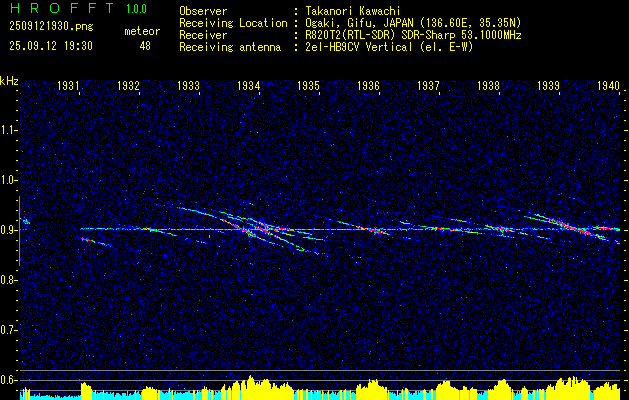Click the Receiving antenna label
The height and width of the screenshot is (400, 629).
230,47
